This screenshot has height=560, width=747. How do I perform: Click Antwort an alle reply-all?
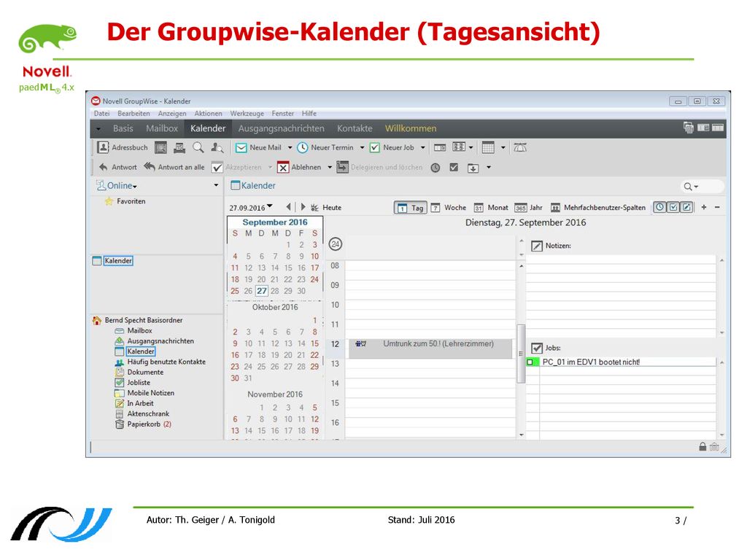click(x=174, y=167)
